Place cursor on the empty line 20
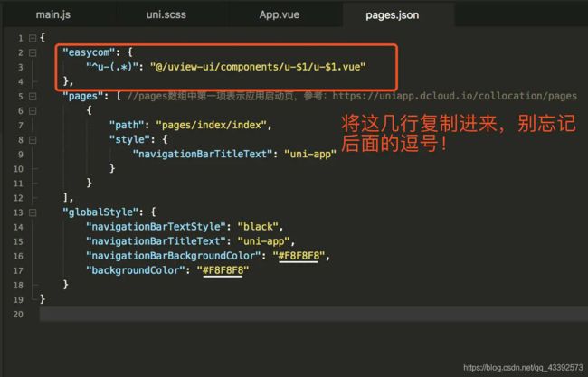 pos(271,313)
